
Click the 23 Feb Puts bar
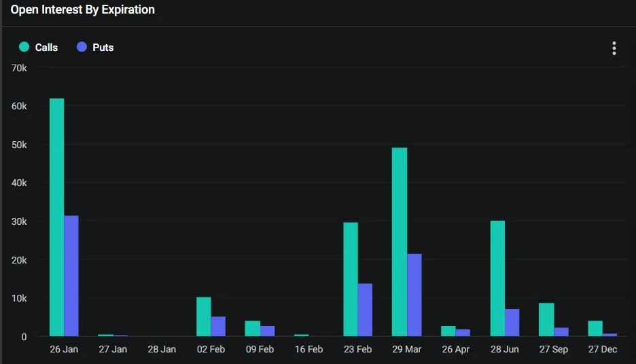[x=365, y=310]
